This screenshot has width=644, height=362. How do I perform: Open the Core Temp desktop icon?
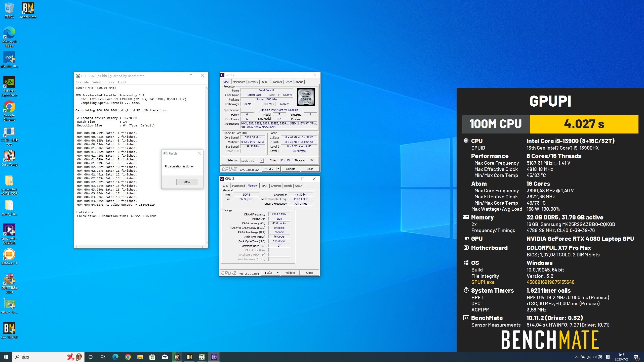tap(9, 158)
